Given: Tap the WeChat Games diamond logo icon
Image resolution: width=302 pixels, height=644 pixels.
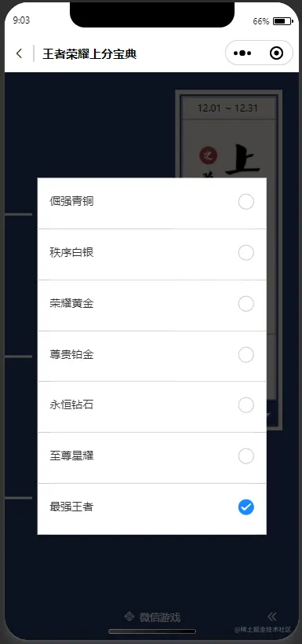Looking at the screenshot, I should (x=129, y=616).
